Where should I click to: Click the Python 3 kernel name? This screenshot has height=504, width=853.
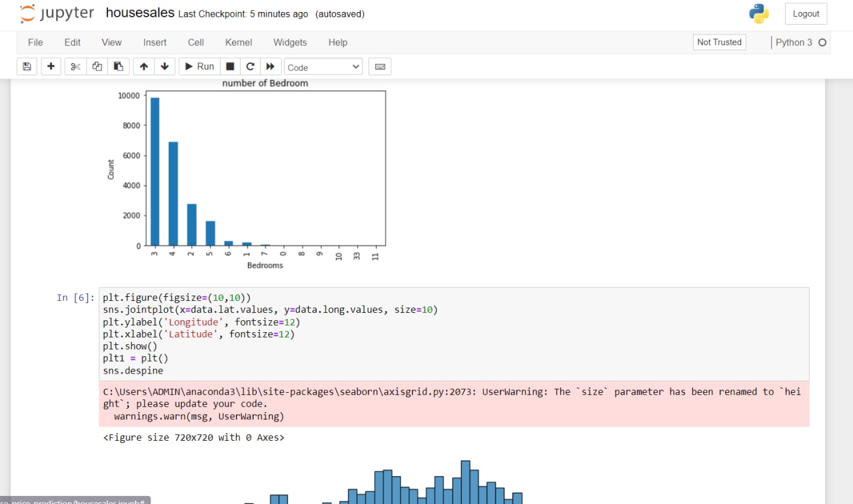794,43
